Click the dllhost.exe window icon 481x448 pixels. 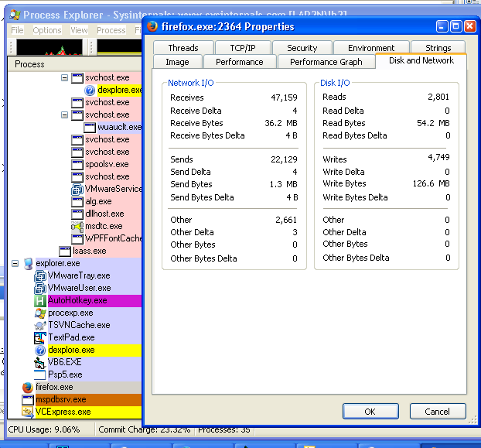click(77, 214)
